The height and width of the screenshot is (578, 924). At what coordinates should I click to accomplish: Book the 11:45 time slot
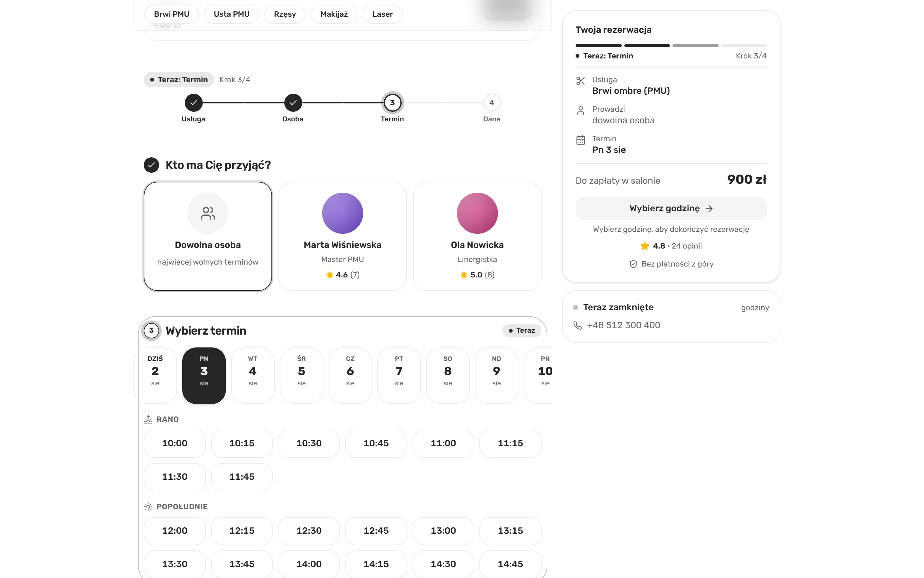click(x=242, y=477)
